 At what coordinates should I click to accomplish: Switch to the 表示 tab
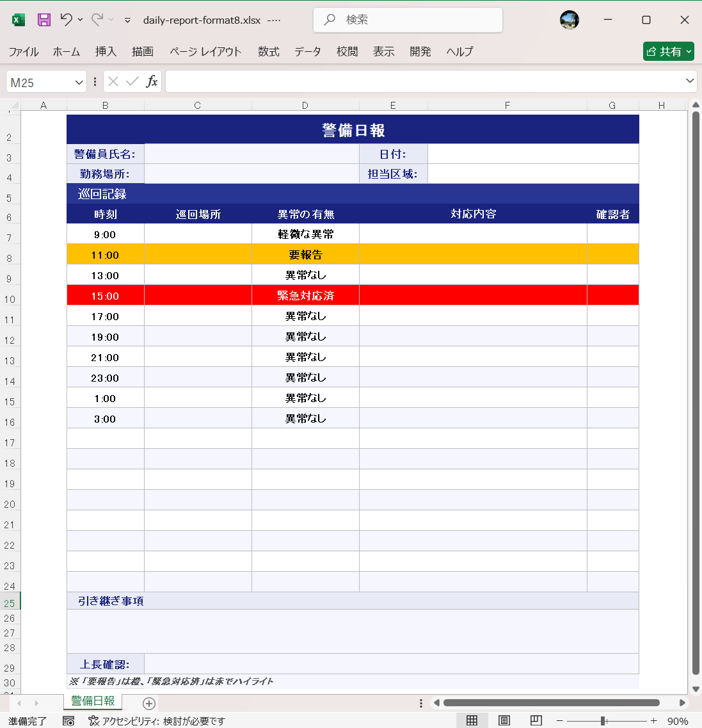[x=384, y=51]
